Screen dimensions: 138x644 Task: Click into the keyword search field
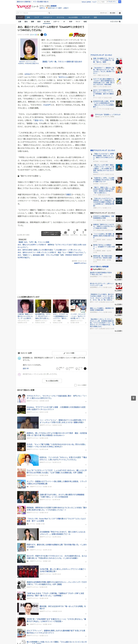[x=32, y=13]
